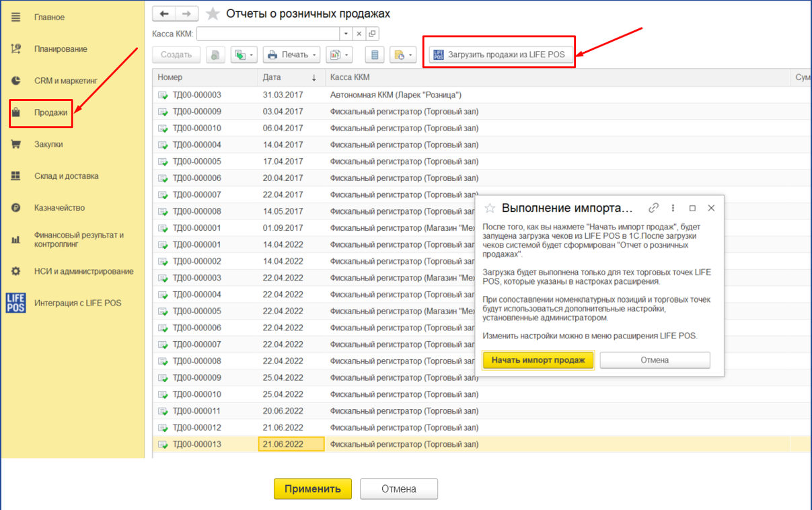This screenshot has width=812, height=510.
Task: Click Отмена in the import dialog
Action: tap(655, 360)
